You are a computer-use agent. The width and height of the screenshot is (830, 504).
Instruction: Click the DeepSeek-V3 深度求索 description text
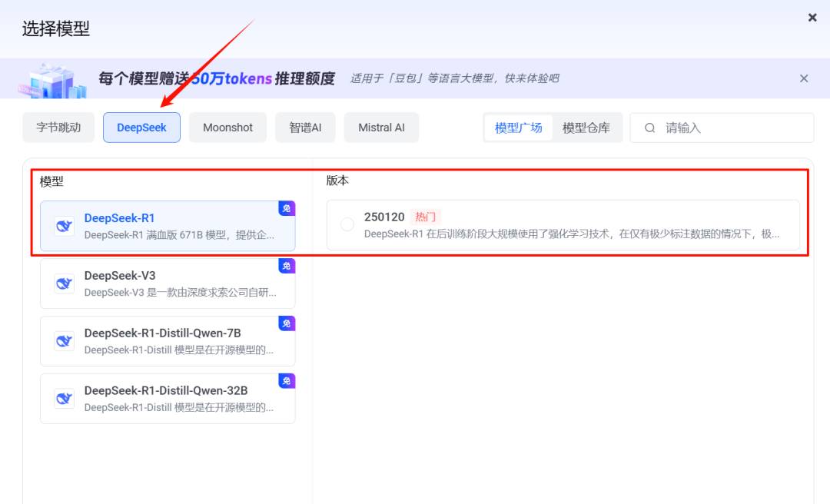click(x=180, y=292)
